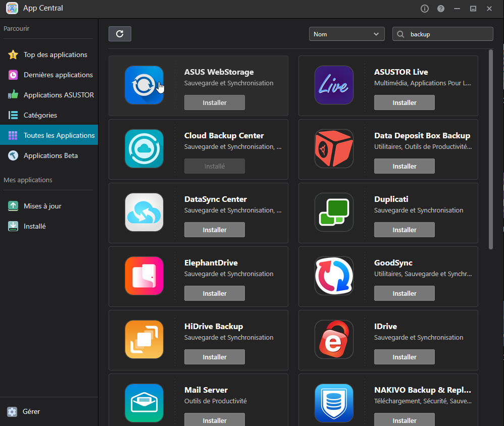The width and height of the screenshot is (504, 426).
Task: Click the Gérer gear icon
Action: point(12,411)
